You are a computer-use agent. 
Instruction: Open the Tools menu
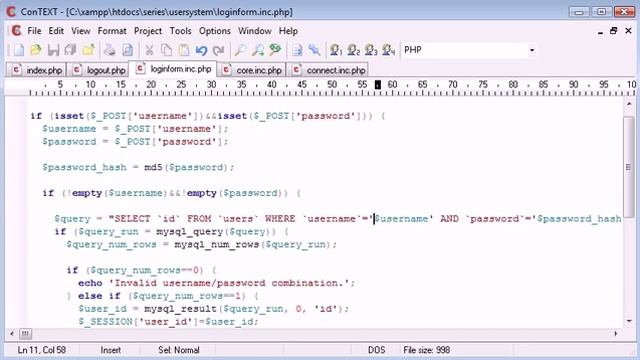180,31
